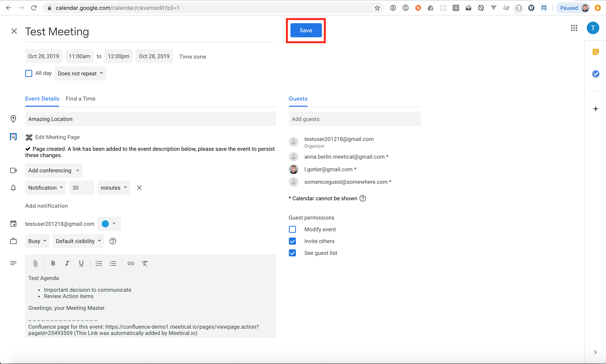The image size is (606, 364).
Task: Expand the Add conferencing dropdown
Action: point(54,170)
